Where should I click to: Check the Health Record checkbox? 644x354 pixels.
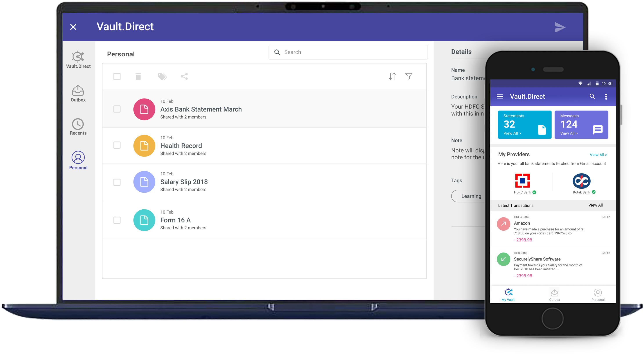(x=117, y=145)
